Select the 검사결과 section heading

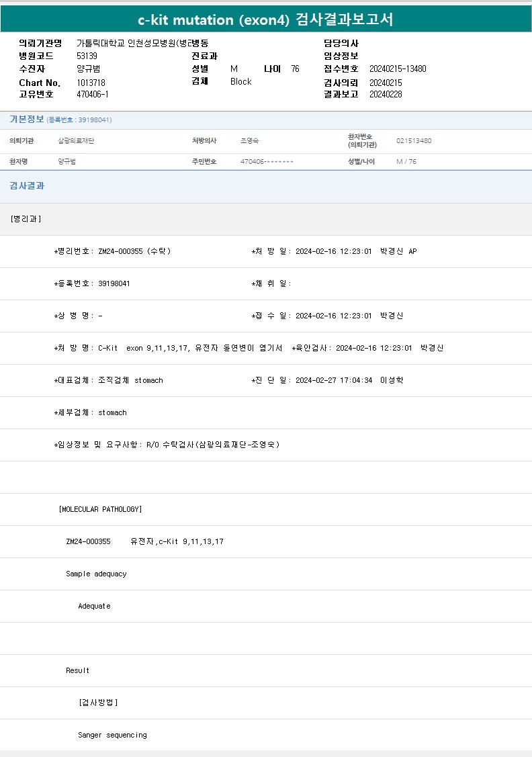27,186
